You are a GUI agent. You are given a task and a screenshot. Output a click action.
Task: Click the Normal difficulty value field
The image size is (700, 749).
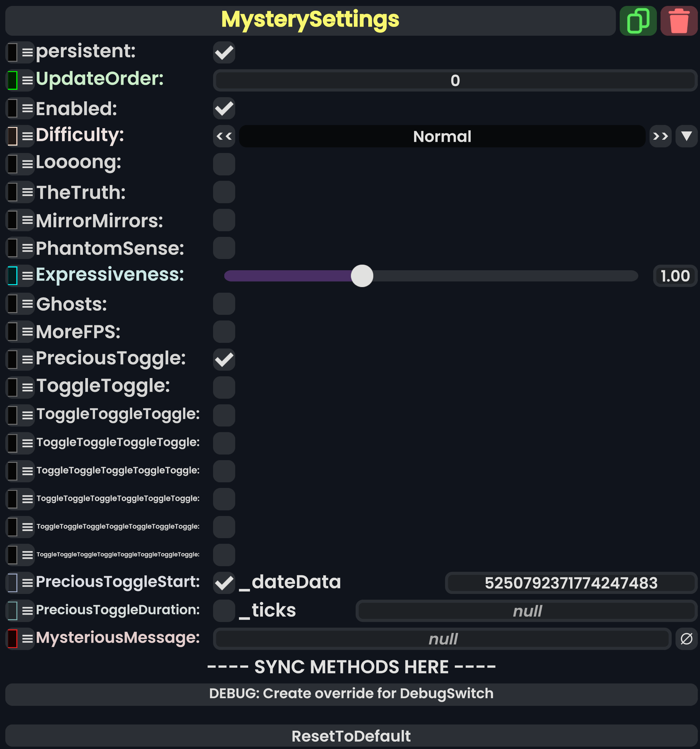pos(442,136)
